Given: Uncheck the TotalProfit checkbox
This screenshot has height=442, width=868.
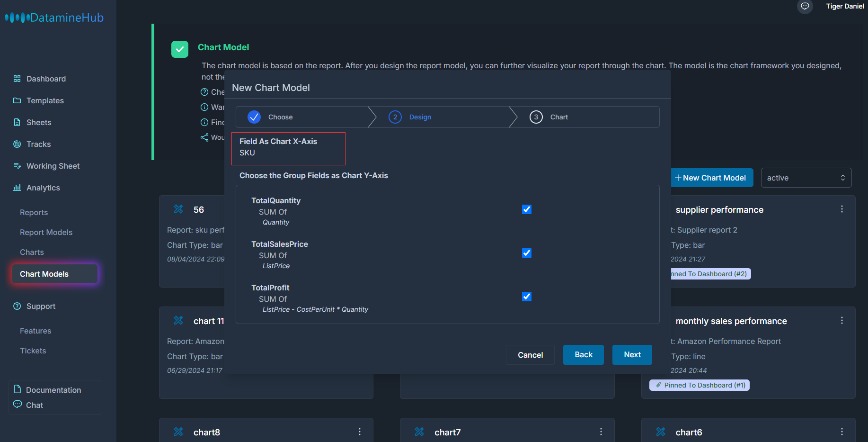Looking at the screenshot, I should click(527, 297).
